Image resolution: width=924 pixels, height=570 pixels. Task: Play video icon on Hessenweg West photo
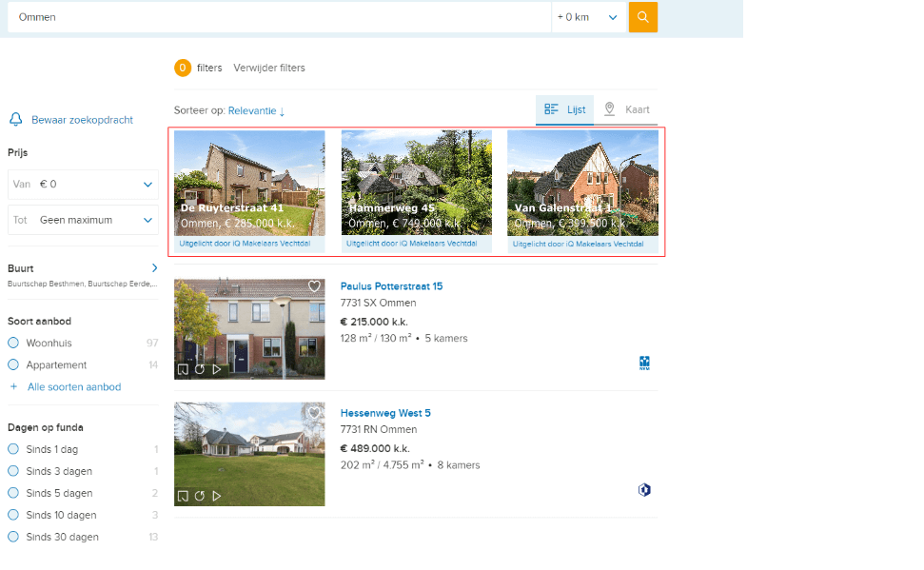coord(217,497)
